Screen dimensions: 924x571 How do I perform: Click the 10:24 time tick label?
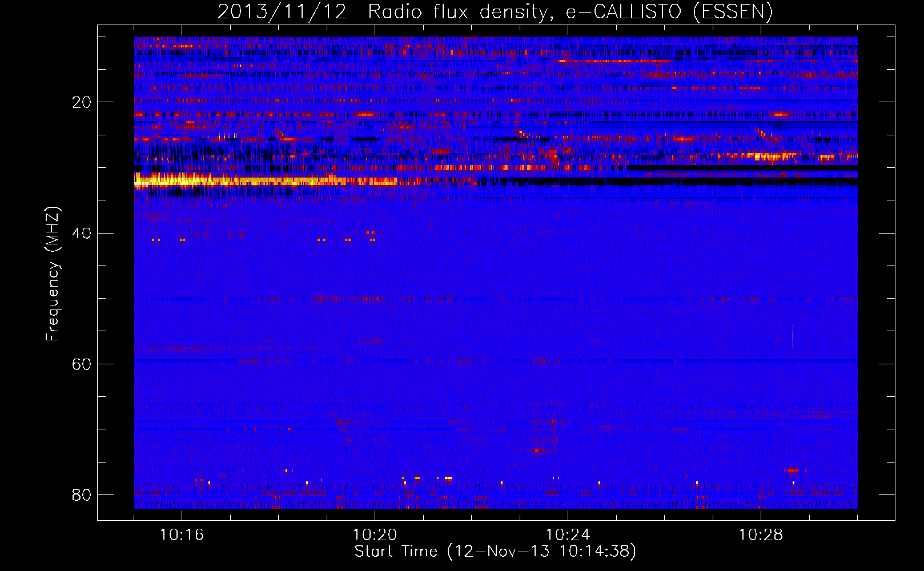coord(568,534)
